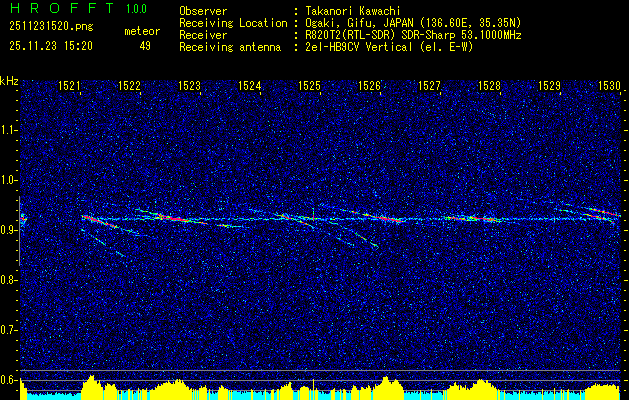
Task: Click the Receiving Location label
Action: point(233,23)
